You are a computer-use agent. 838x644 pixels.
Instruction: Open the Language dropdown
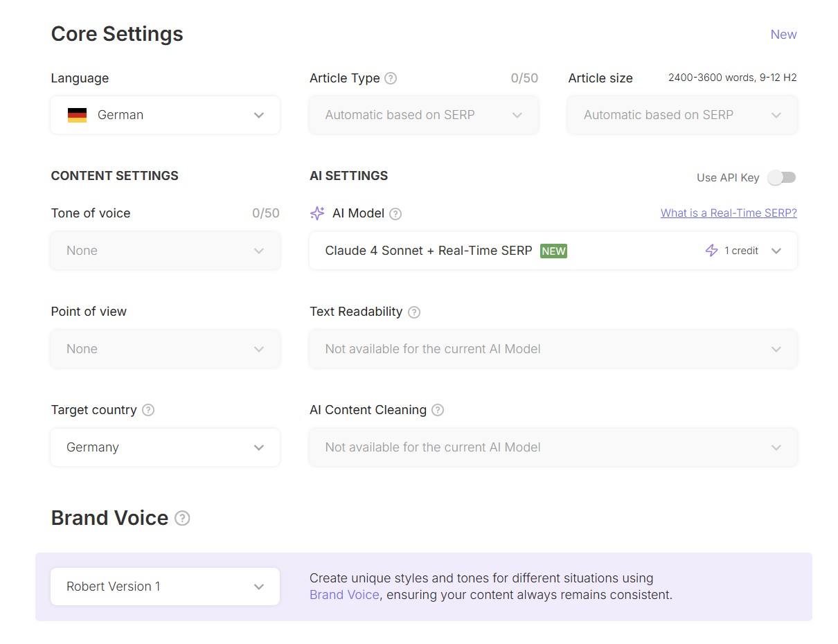coord(165,115)
